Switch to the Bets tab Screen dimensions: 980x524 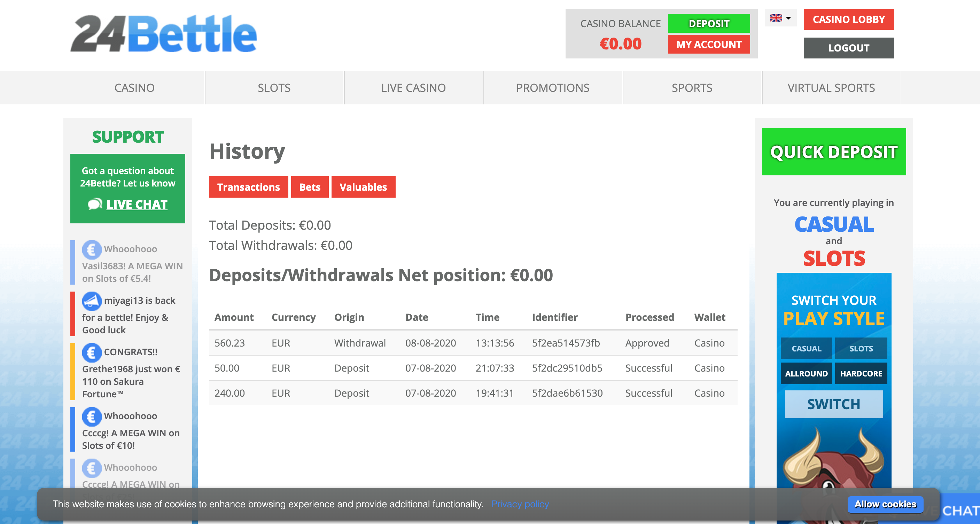(310, 187)
